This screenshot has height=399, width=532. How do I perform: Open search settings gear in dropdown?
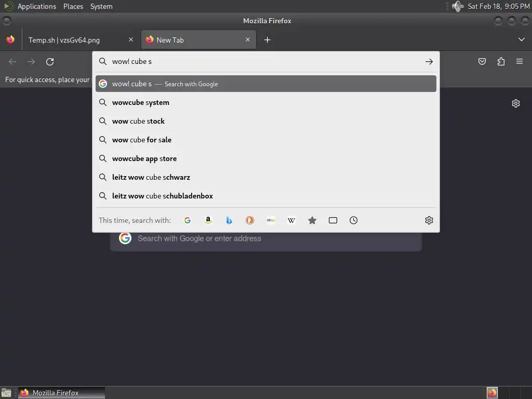[x=429, y=220]
